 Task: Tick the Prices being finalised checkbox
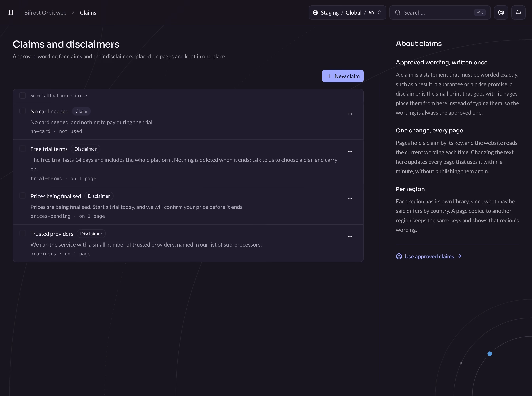click(23, 196)
